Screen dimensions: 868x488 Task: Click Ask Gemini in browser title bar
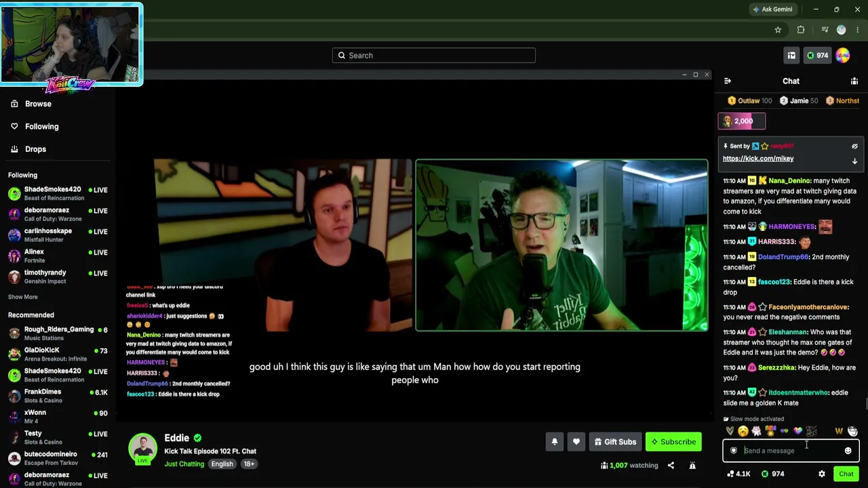point(772,9)
